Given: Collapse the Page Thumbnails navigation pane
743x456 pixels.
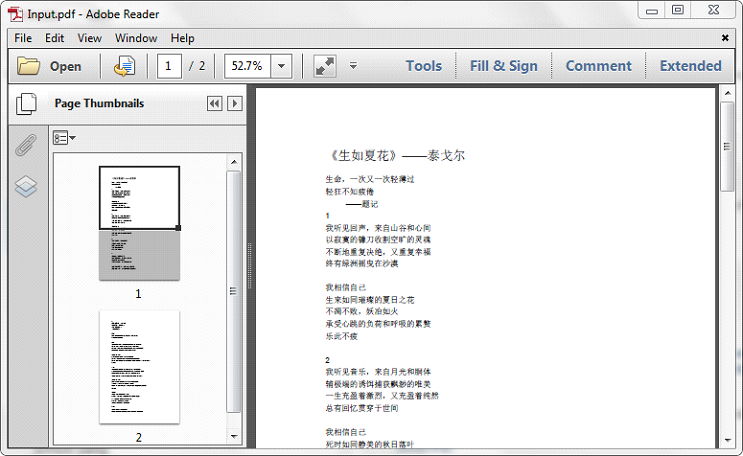Looking at the screenshot, I should click(215, 103).
